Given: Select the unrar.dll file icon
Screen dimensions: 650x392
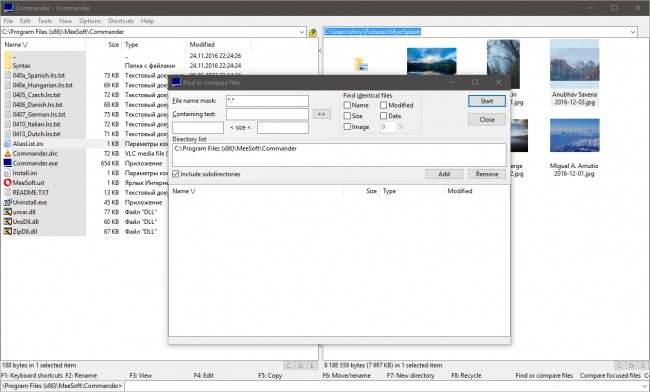Looking at the screenshot, I should point(7,212).
